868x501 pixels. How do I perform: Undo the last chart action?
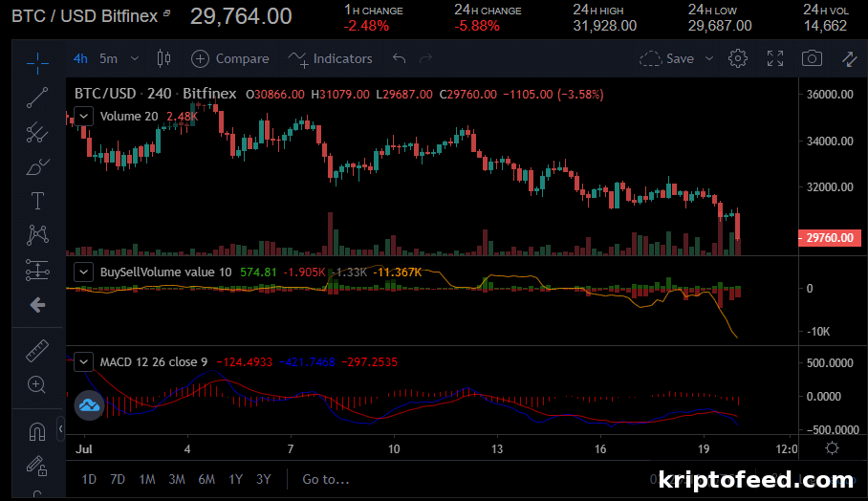(x=400, y=58)
